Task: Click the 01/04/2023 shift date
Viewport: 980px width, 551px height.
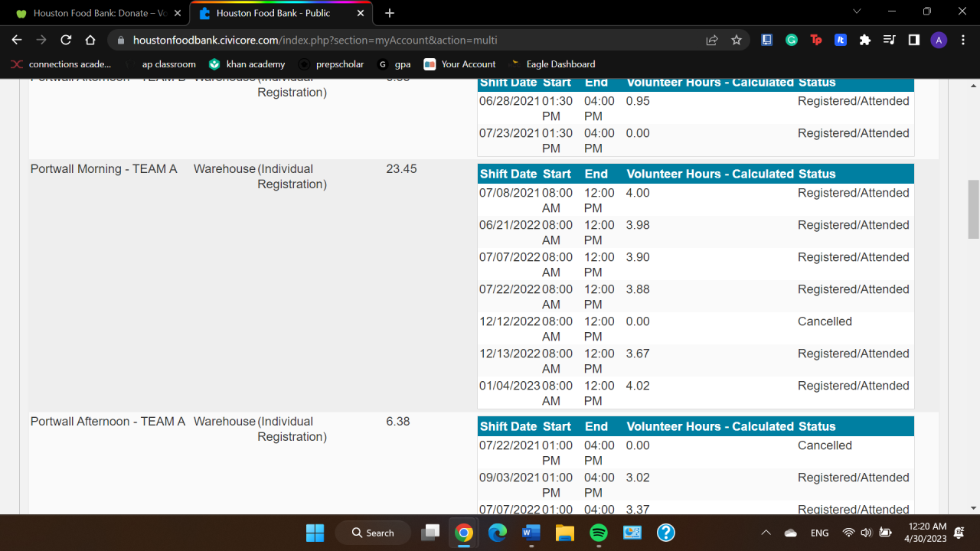Action: pyautogui.click(x=510, y=386)
